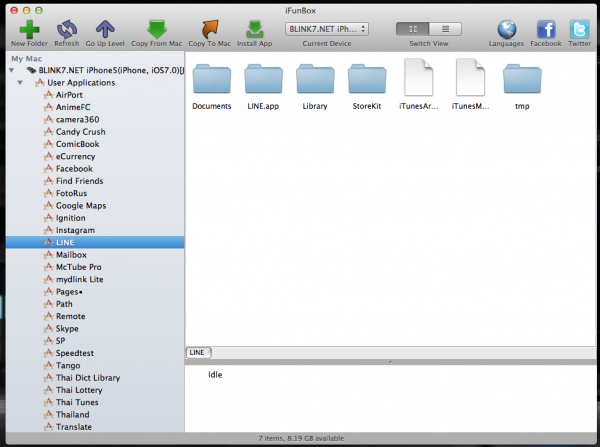Select Google Maps in sidebar
Screen dimensions: 600x447
[95, 206]
